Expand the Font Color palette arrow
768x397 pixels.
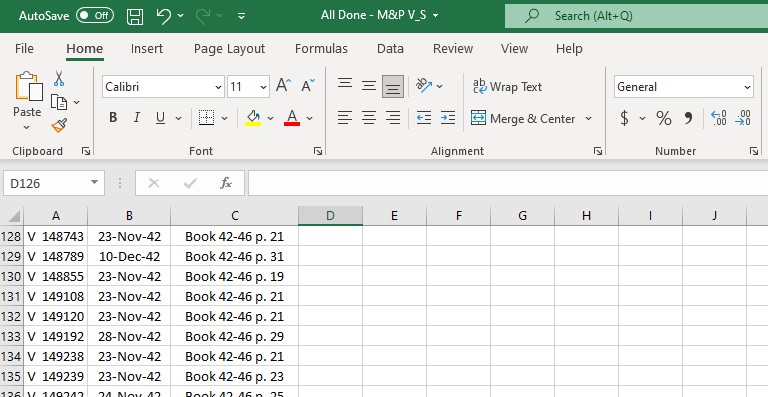coord(310,118)
